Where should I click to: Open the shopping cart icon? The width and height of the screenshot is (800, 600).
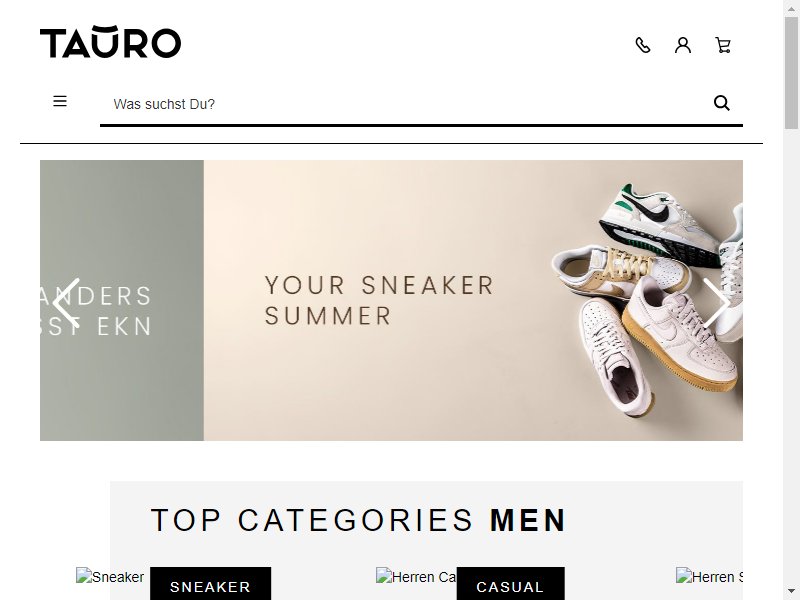[x=723, y=45]
